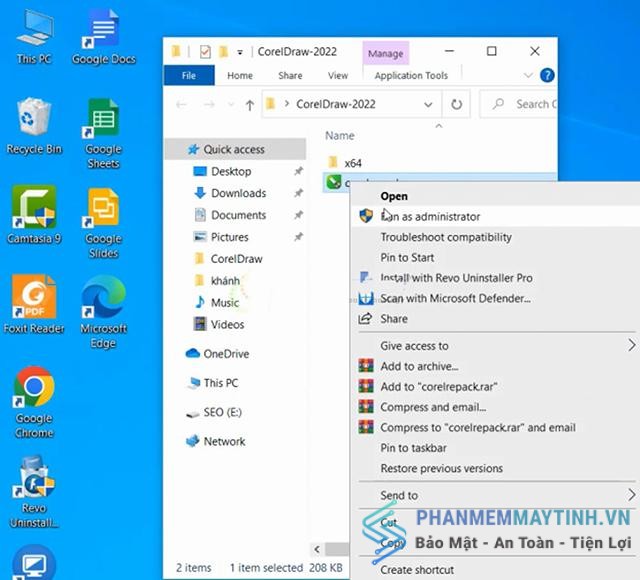Go up one folder level arrow
This screenshot has width=640, height=580.
tap(250, 105)
